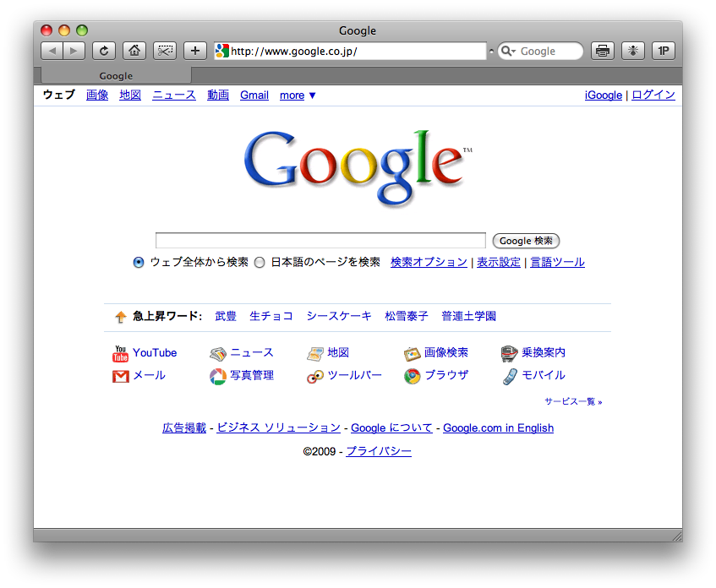Open the search engine magnifier dropdown

click(508, 52)
